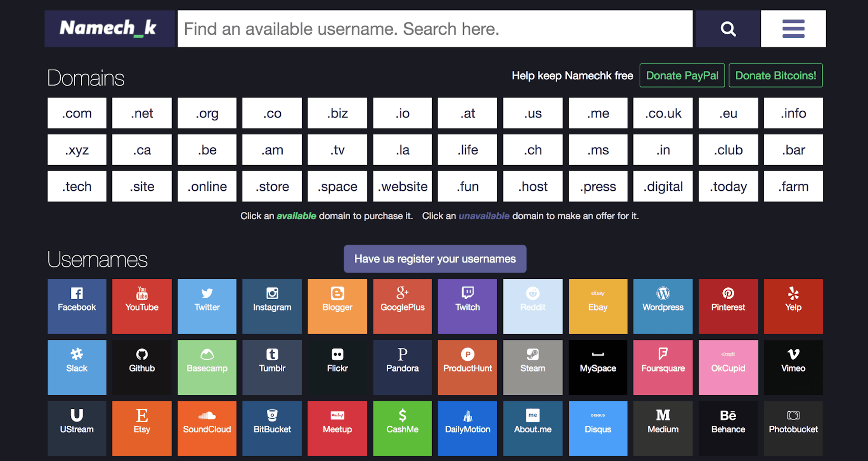Click the Twitter bird tile
This screenshot has height=461, width=868.
tap(207, 306)
